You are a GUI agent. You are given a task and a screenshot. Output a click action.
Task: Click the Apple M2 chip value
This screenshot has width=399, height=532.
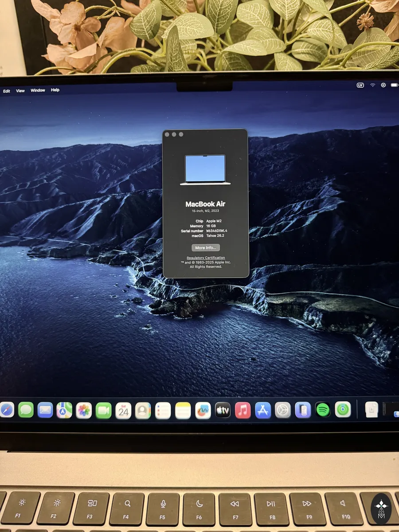click(214, 221)
